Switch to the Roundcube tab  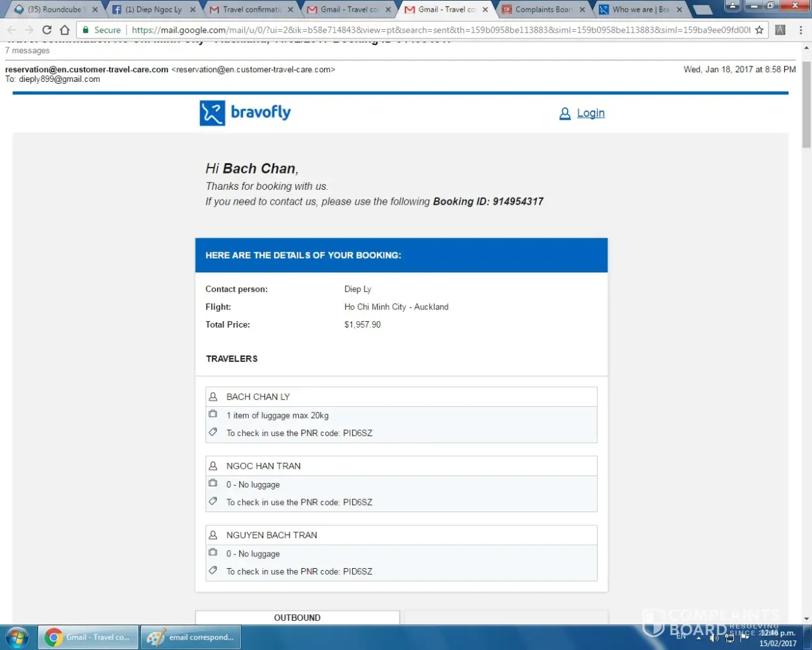[55, 10]
